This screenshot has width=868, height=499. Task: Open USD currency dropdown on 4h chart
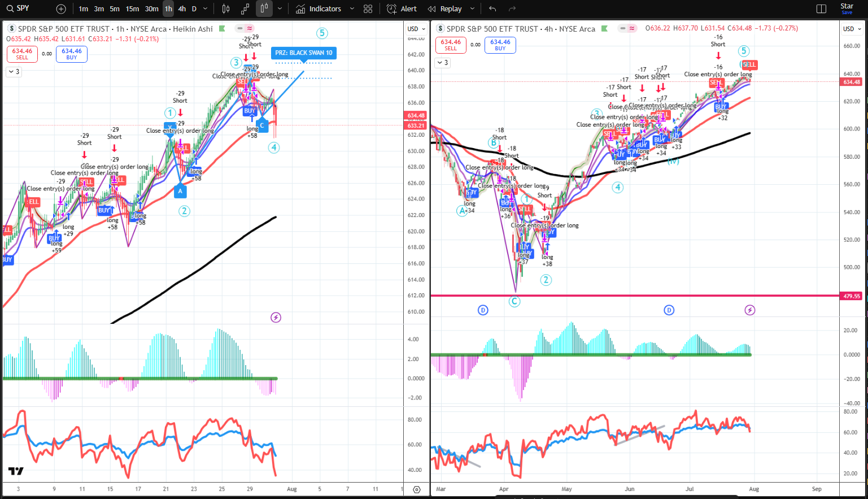(x=852, y=29)
